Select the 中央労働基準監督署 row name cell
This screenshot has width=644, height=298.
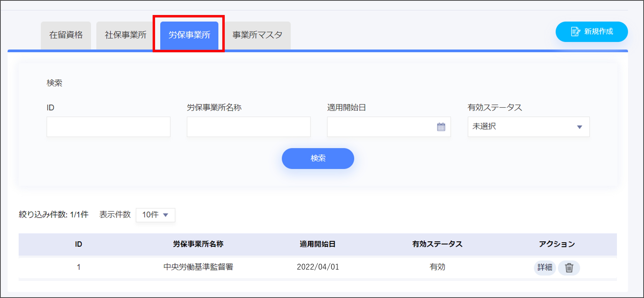pos(198,267)
